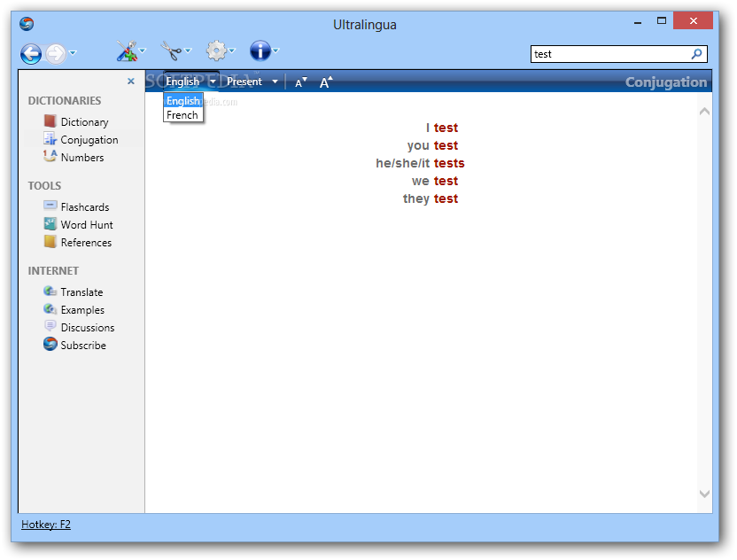Open the dropdown arrow beside the scissors icon
The image size is (737, 560).
pyautogui.click(x=188, y=51)
